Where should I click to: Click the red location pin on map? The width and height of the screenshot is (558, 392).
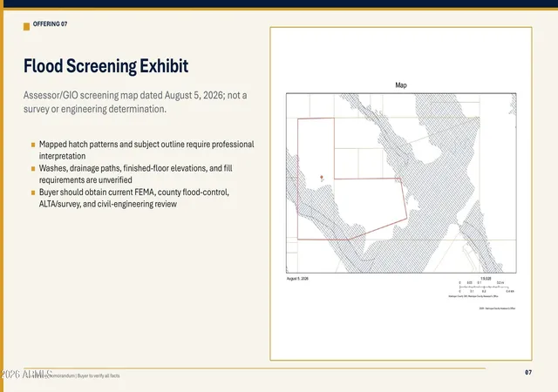(x=322, y=178)
